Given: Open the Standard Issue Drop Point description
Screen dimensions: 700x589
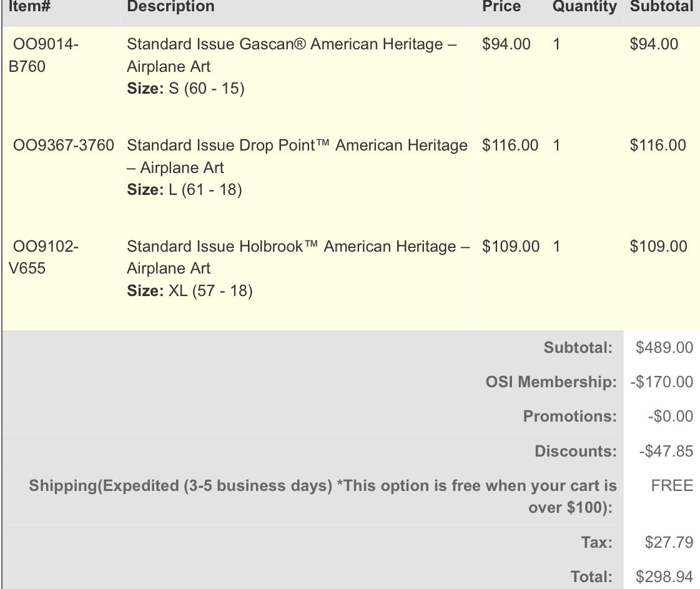Looking at the screenshot, I should tap(297, 156).
